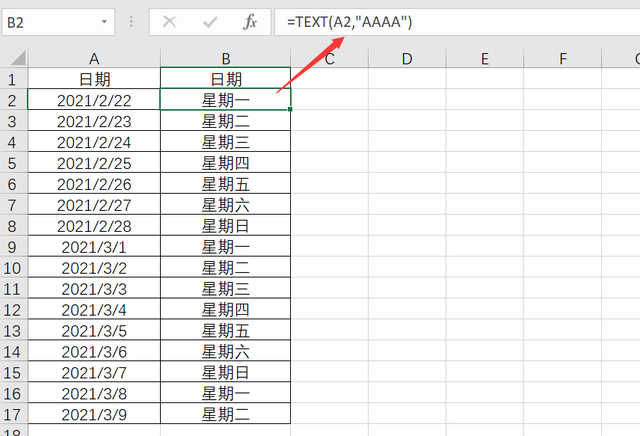Click cell with date 2021/3/7
Viewport: 640px width, 436px height.
click(94, 372)
